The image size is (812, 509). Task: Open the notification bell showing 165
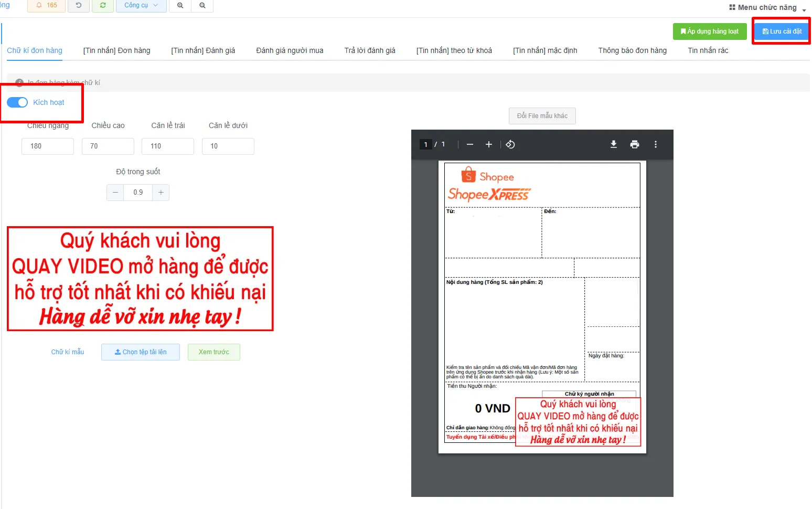tap(46, 5)
